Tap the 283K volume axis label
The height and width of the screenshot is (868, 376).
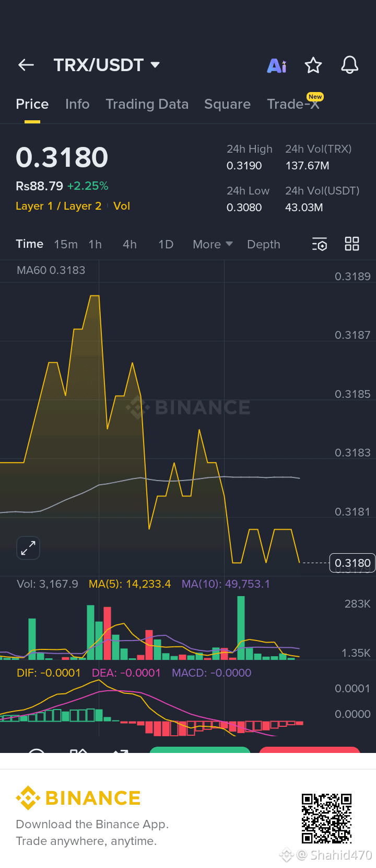click(358, 604)
